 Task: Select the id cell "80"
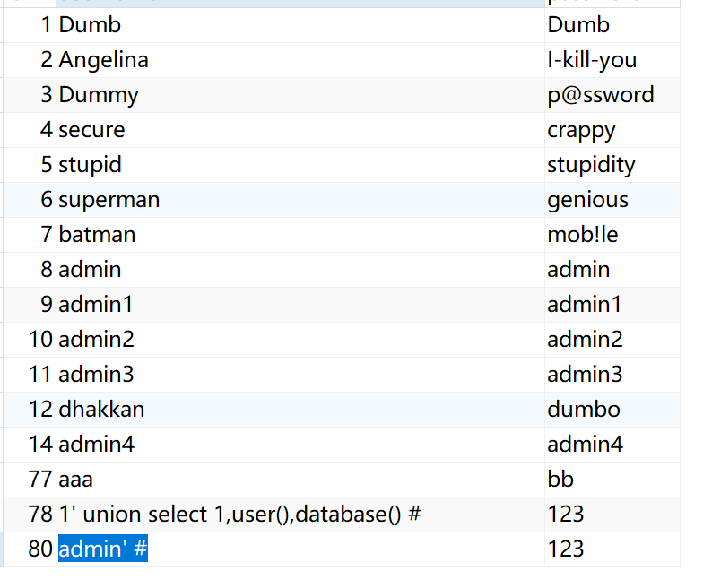30,549
